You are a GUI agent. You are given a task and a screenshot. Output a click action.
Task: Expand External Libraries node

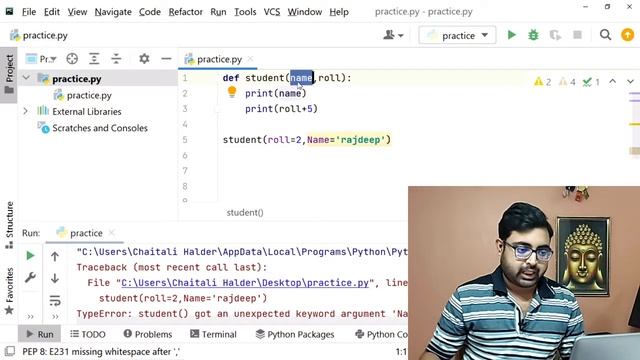pos(25,111)
